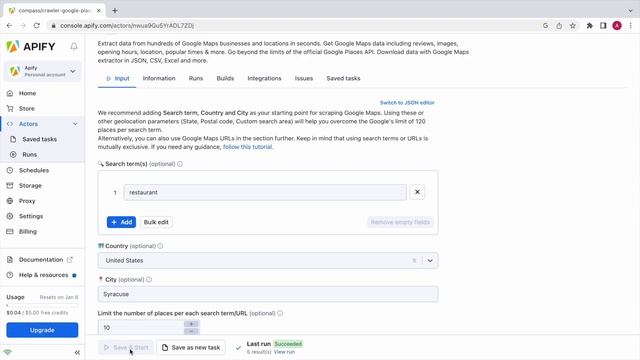This screenshot has height=360, width=640.
Task: Click Switch to JSON editor link
Action: click(x=407, y=103)
